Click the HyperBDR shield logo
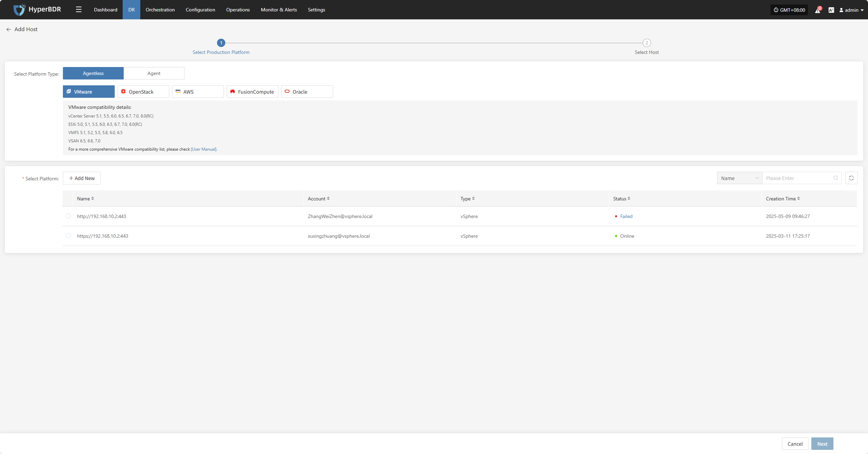The width and height of the screenshot is (868, 454). [19, 10]
